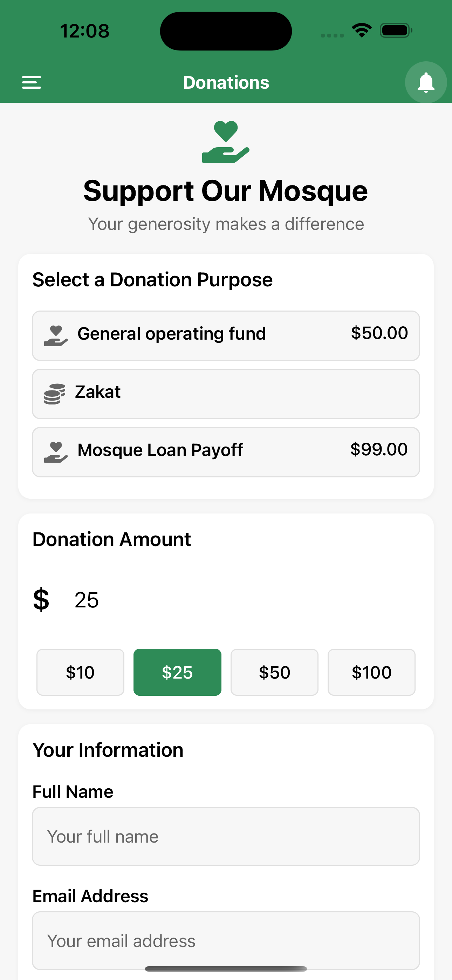Image resolution: width=452 pixels, height=980 pixels.
Task: Tap the notification bell icon
Action: pos(426,82)
